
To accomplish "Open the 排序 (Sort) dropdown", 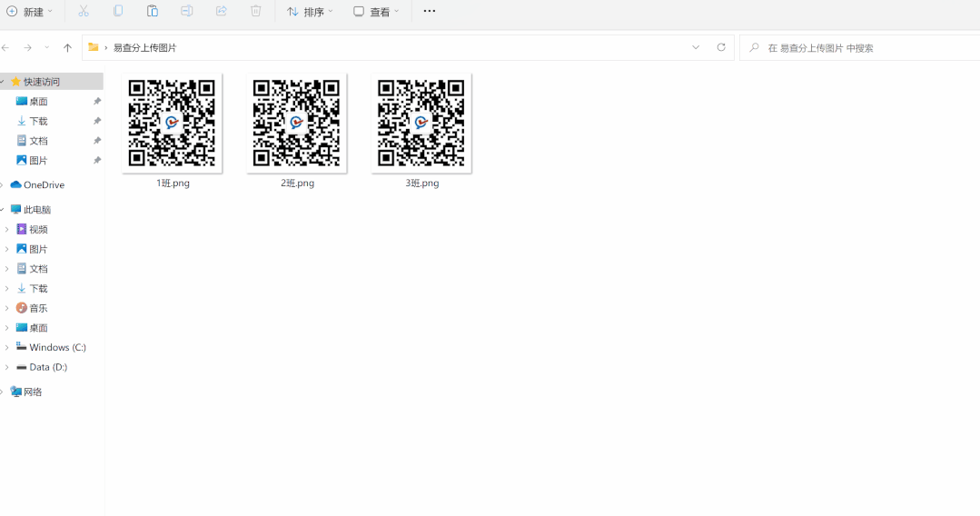I will pyautogui.click(x=310, y=11).
